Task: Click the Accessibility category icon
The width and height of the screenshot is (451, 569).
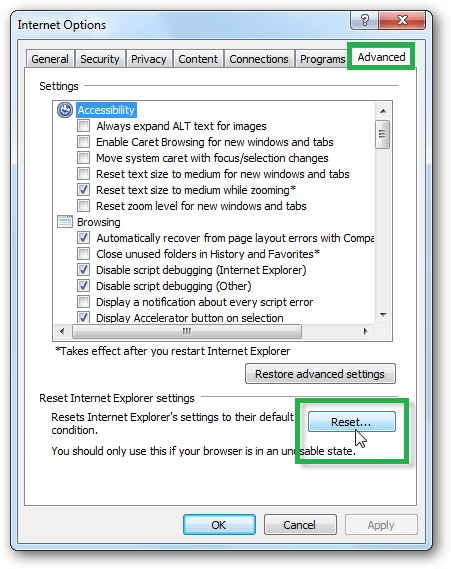Action: pos(65,110)
